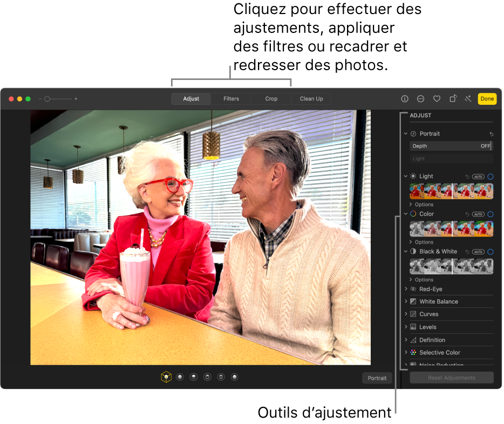Open the Info panel icon

[404, 99]
